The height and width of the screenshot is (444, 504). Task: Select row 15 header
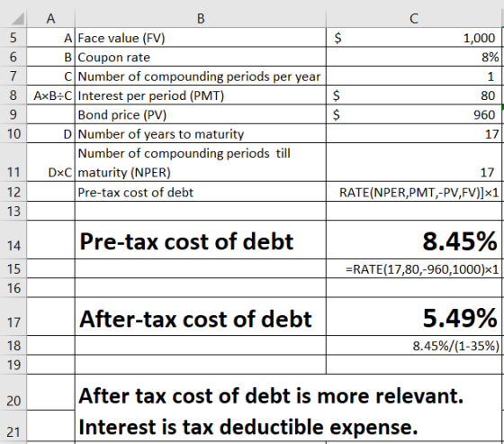[x=13, y=268]
